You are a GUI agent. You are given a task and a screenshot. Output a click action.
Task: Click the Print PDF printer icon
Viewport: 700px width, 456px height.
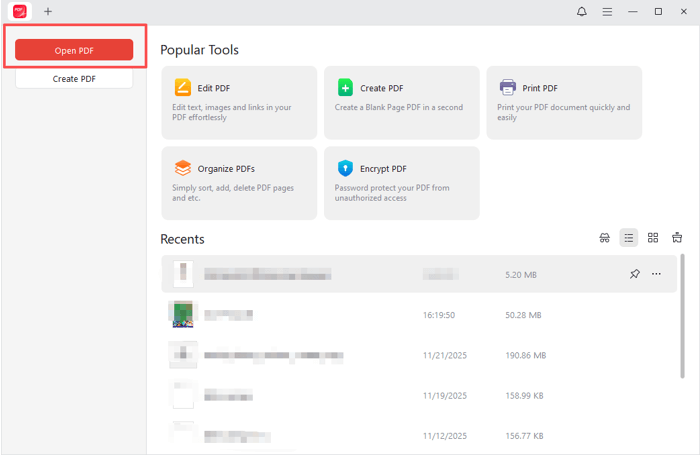click(x=508, y=88)
